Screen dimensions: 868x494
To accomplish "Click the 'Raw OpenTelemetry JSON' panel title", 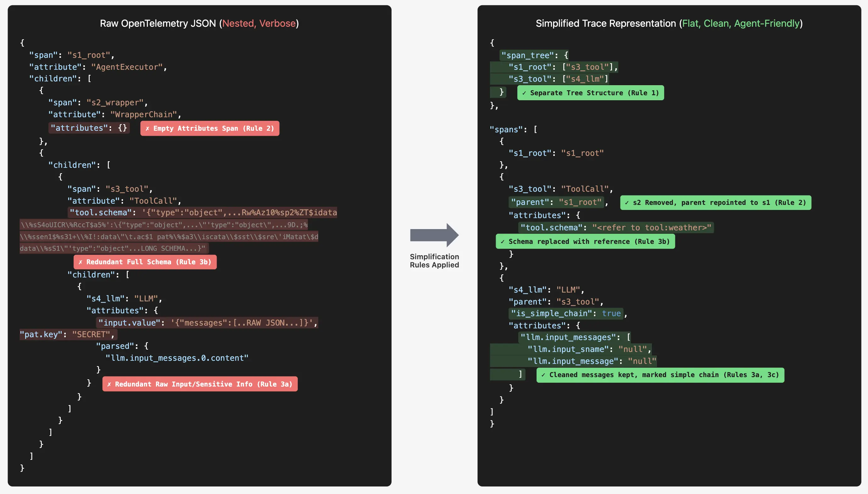I will click(199, 23).
